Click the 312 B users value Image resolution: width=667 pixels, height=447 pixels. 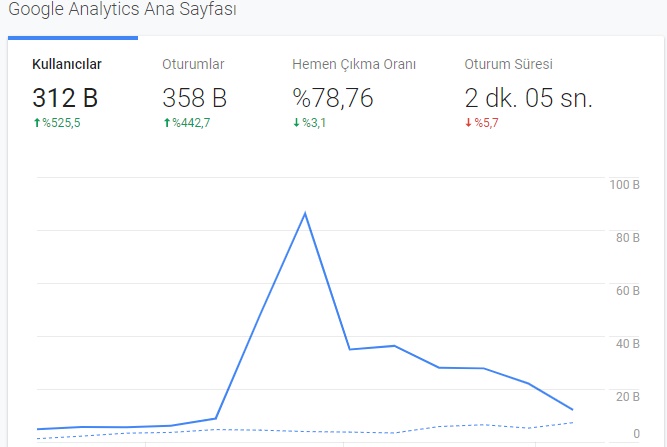[x=66, y=98]
